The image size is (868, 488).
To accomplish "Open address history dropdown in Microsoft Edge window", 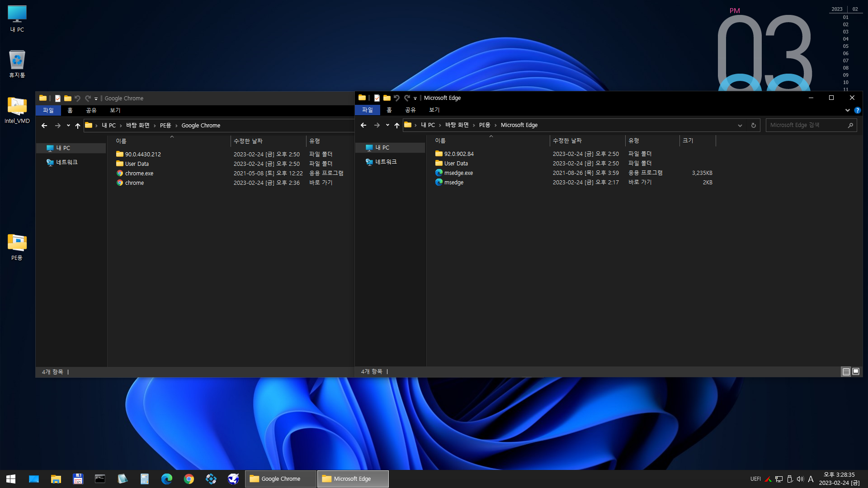I will point(740,126).
